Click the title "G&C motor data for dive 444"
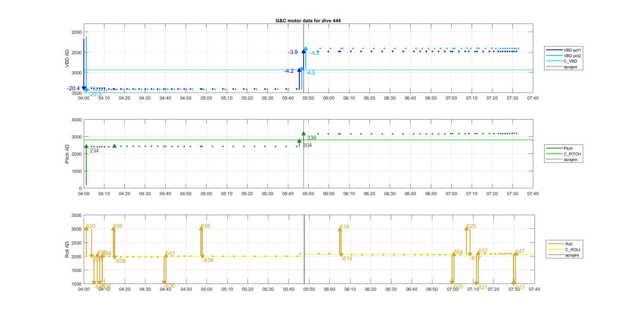 point(308,21)
